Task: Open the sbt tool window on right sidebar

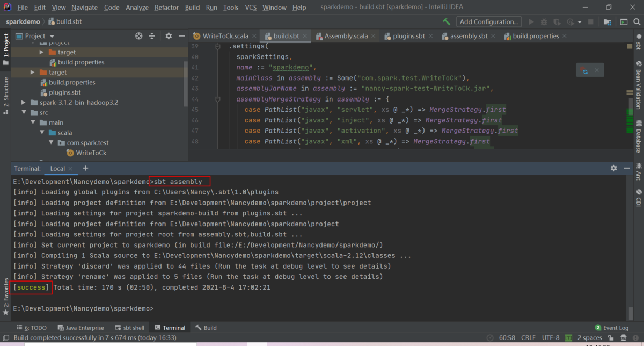Action: [639, 42]
